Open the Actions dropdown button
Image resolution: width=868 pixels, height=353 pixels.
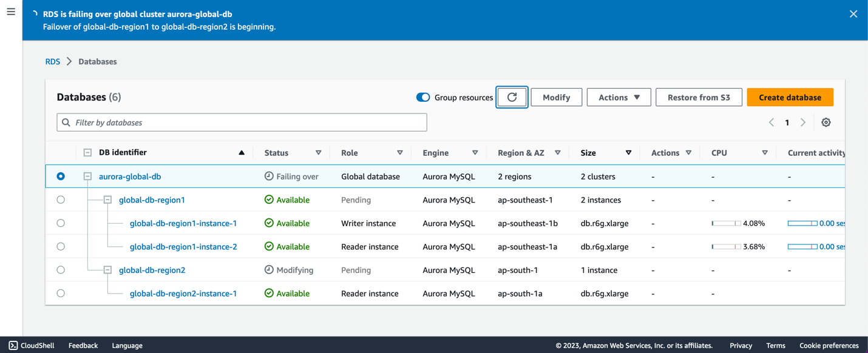619,97
